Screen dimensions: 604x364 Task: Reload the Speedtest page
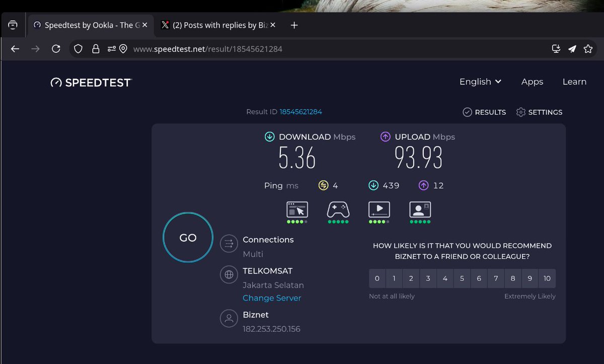(x=56, y=49)
